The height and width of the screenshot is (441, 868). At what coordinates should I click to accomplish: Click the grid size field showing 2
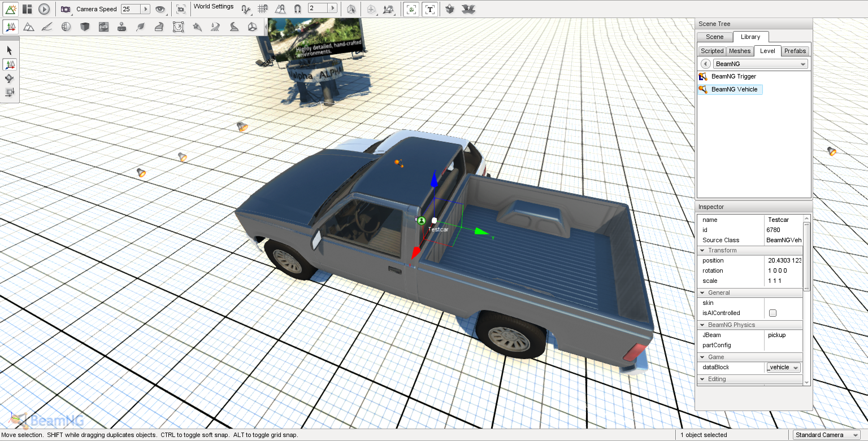(x=318, y=8)
